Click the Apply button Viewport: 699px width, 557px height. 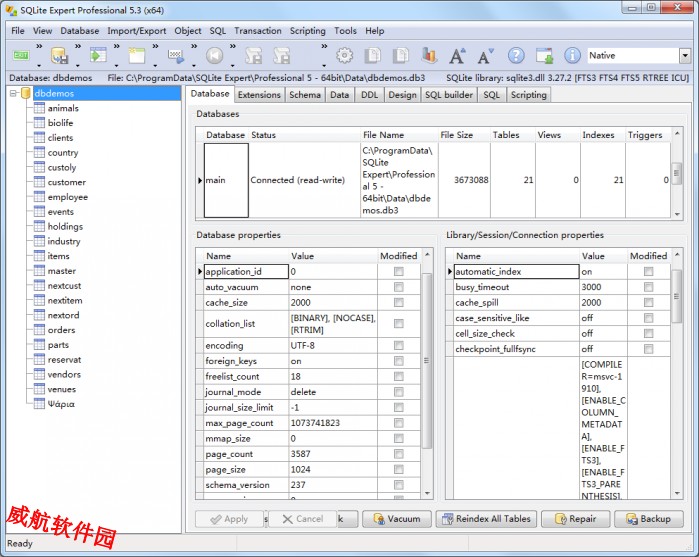[x=229, y=519]
